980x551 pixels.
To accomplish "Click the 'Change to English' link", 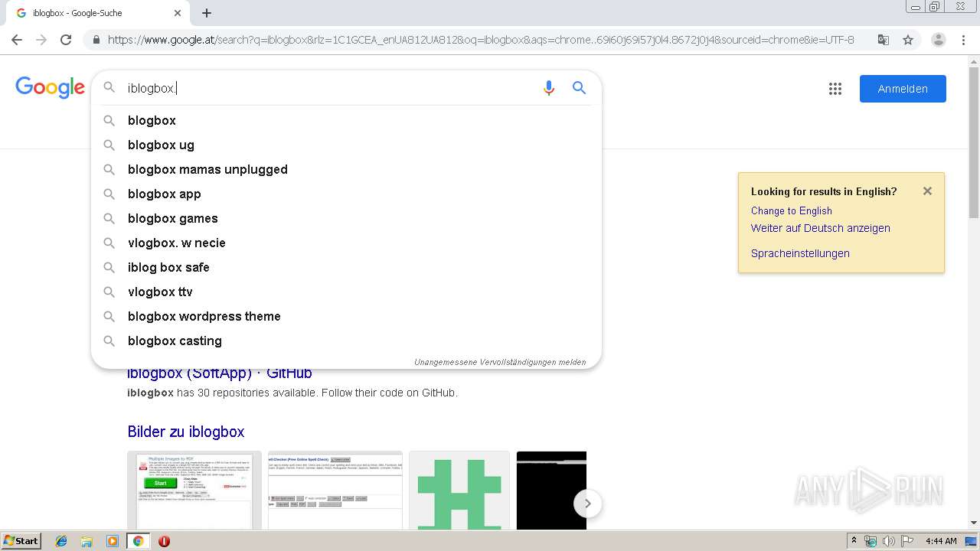I will (x=792, y=210).
